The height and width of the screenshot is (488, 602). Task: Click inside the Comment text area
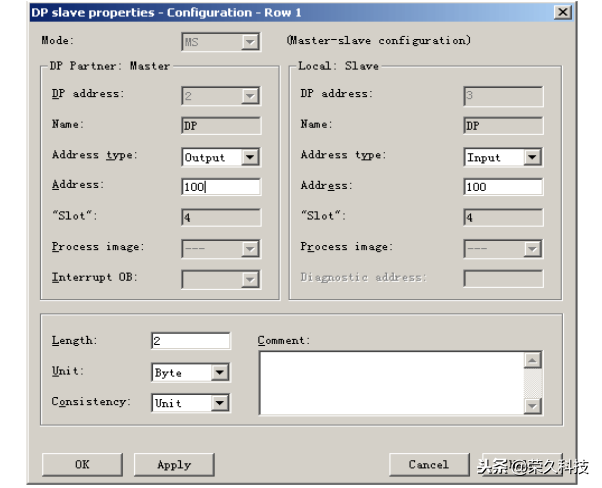tap(390, 382)
